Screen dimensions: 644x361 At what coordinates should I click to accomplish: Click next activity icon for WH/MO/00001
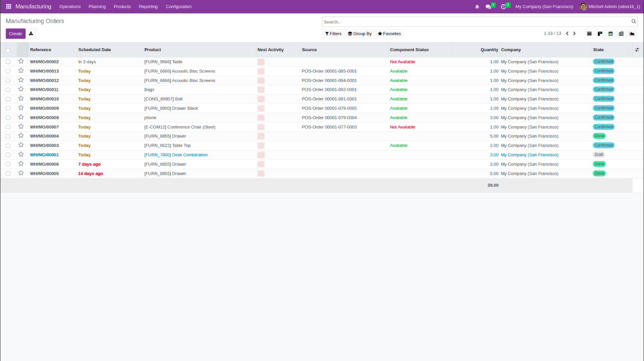pyautogui.click(x=261, y=155)
